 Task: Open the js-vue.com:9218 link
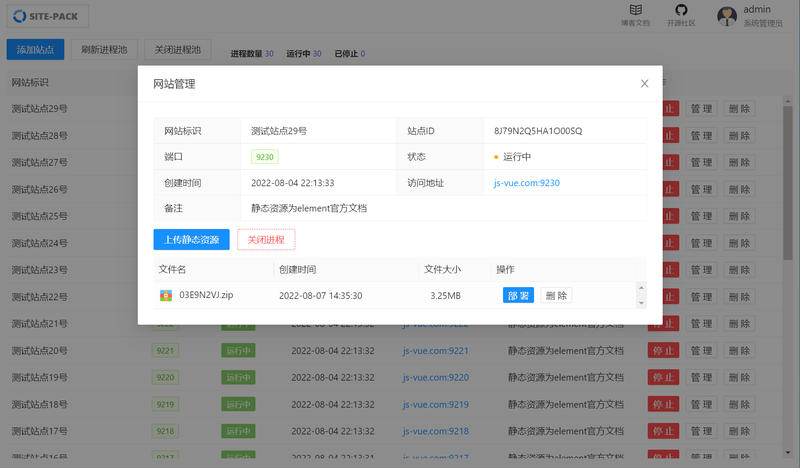coord(436,431)
